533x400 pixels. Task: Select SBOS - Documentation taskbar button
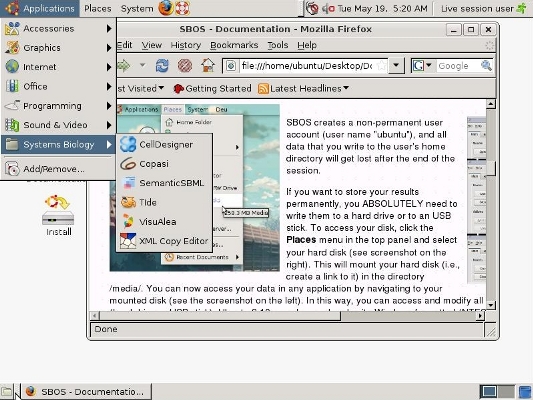pyautogui.click(x=87, y=392)
